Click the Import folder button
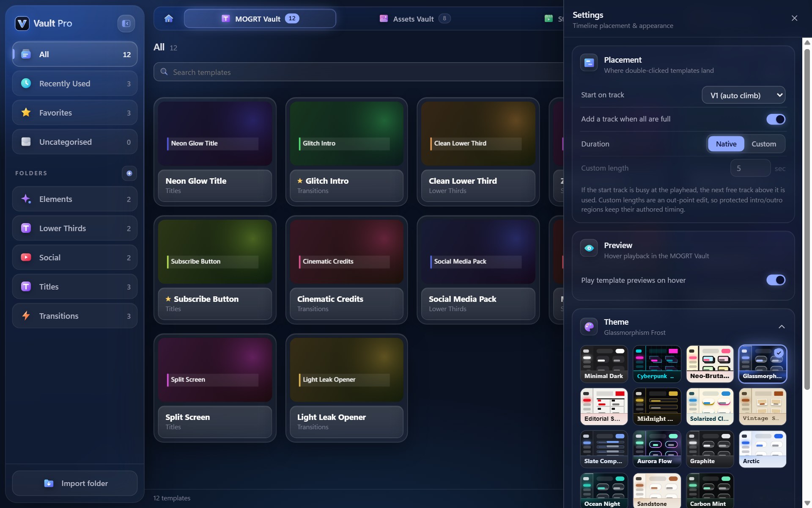812x508 pixels. pyautogui.click(x=75, y=483)
